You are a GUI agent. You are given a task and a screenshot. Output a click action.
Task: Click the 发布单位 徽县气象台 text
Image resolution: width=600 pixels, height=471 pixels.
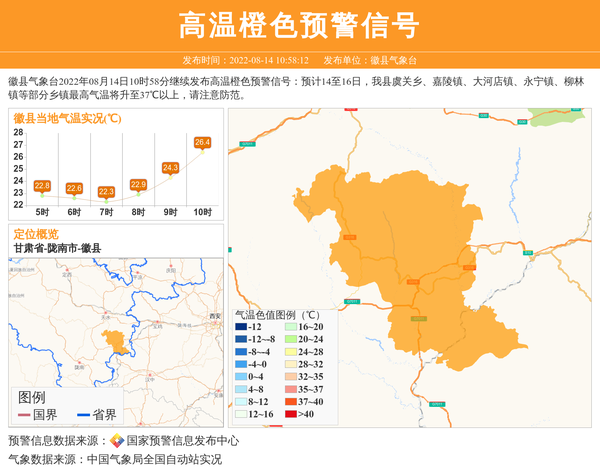pos(370,60)
